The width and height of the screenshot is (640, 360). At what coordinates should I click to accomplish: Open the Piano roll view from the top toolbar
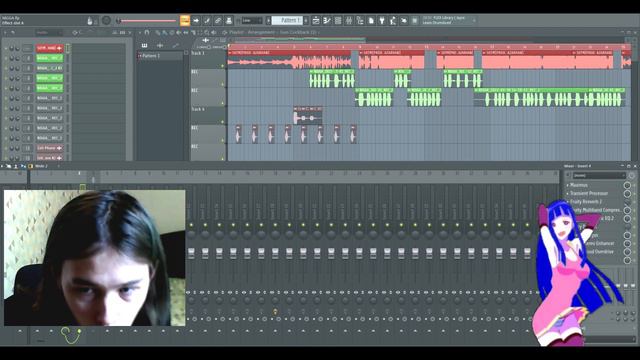pyautogui.click(x=327, y=20)
